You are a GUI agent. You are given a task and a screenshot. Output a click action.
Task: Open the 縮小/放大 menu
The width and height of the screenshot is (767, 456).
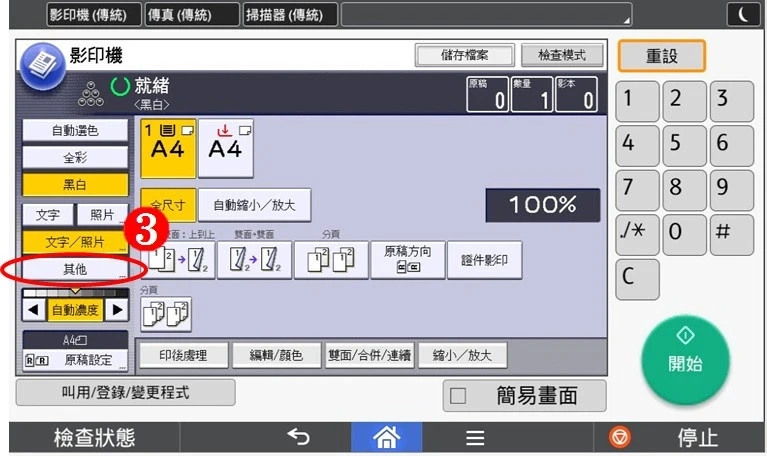tap(462, 355)
